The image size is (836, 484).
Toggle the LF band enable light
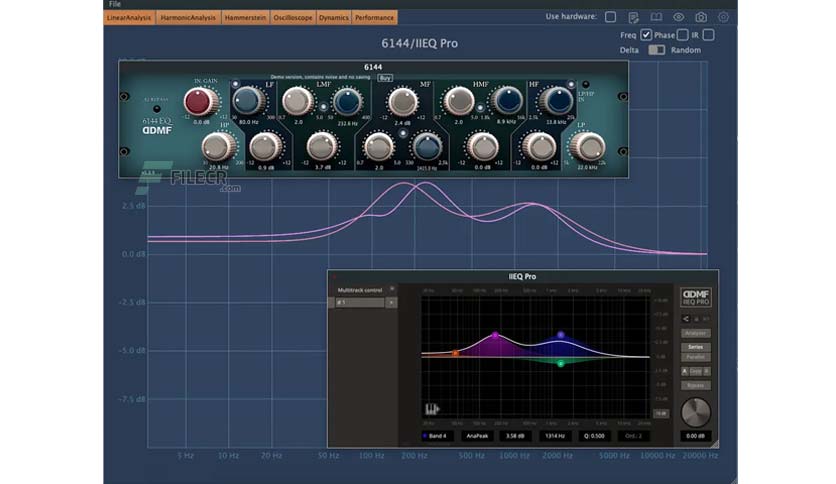(235, 84)
